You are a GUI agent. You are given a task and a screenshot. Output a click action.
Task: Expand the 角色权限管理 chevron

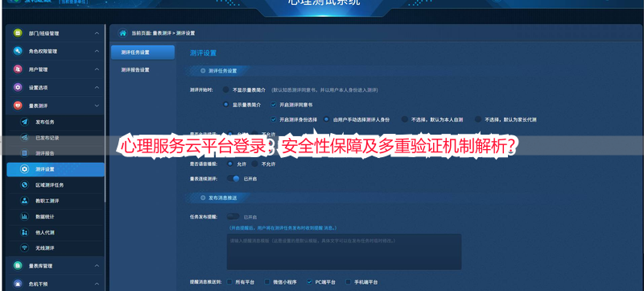point(97,51)
